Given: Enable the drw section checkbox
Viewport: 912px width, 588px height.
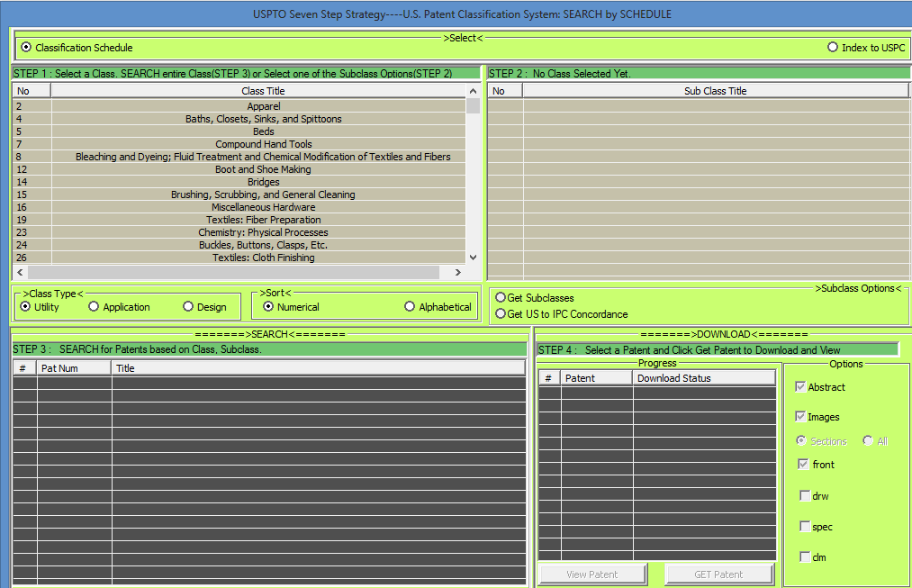Looking at the screenshot, I should [x=805, y=495].
